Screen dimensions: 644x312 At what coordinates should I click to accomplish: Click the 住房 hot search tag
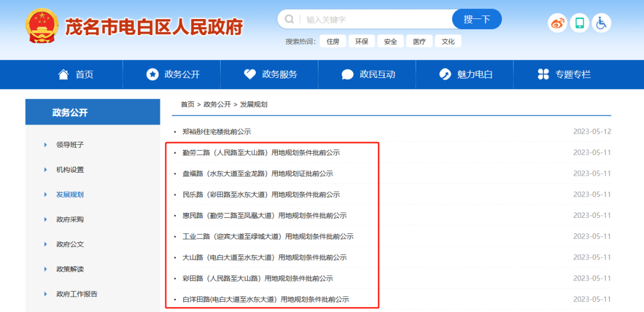333,42
